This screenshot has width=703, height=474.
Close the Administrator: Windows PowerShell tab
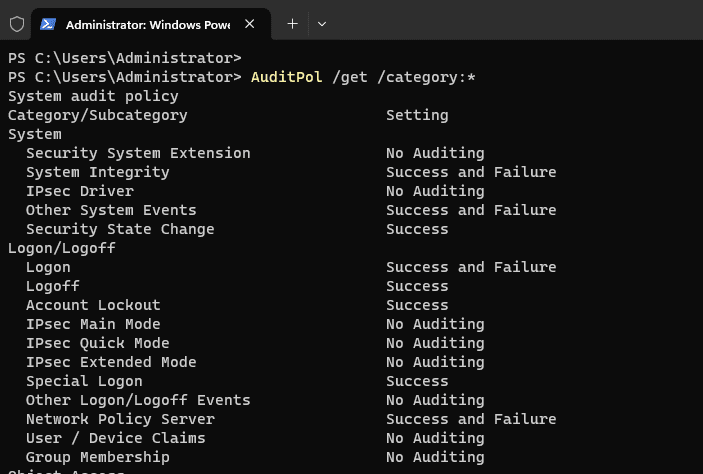tap(250, 24)
